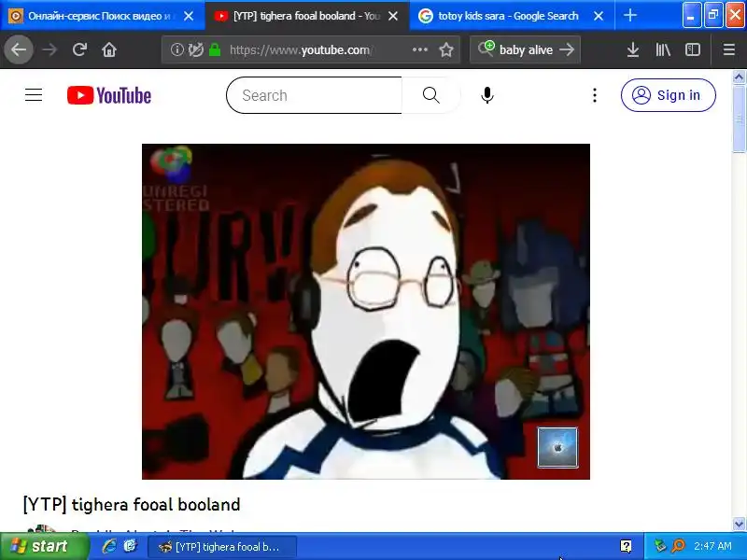The width and height of the screenshot is (747, 560).
Task: Open Firefox hamburger menu
Action: tap(729, 49)
